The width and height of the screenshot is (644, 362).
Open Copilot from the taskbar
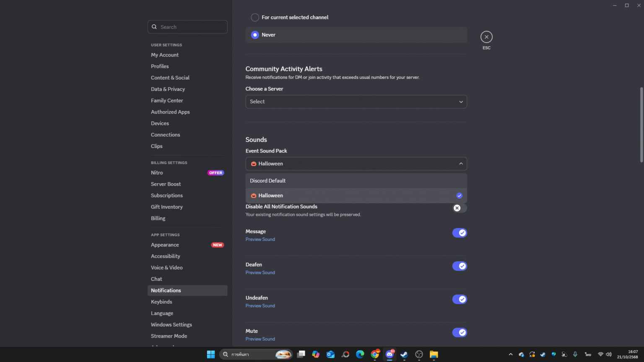coord(316,354)
